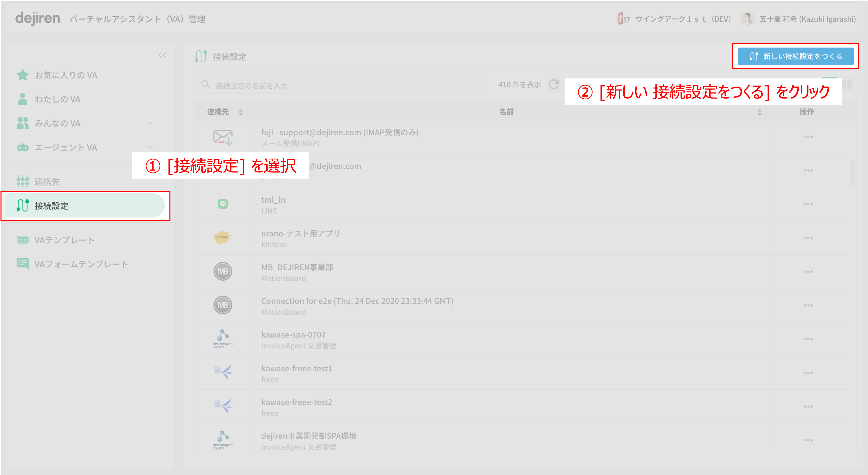This screenshot has height=475, width=868.
Task: Click the 連携先 sidebar icon
Action: coord(23,181)
